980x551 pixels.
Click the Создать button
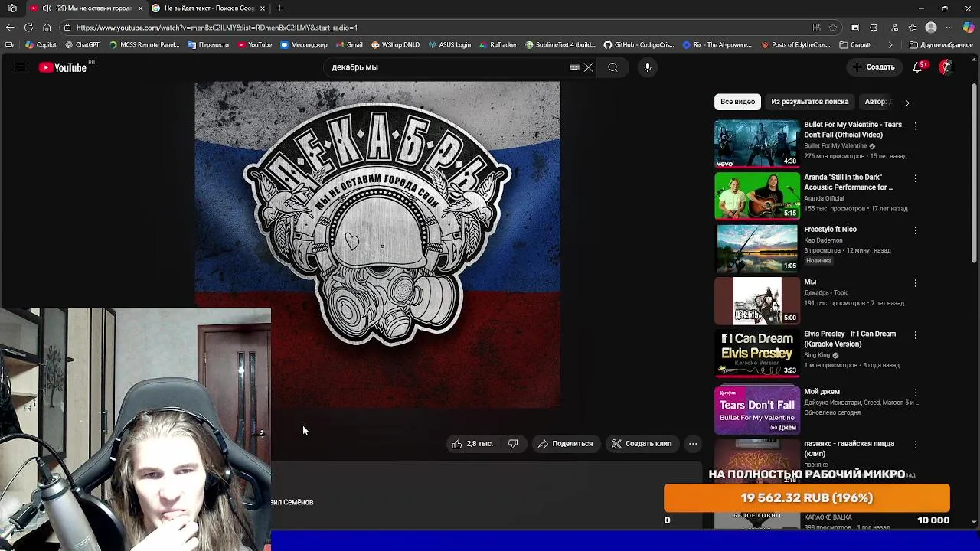[874, 67]
